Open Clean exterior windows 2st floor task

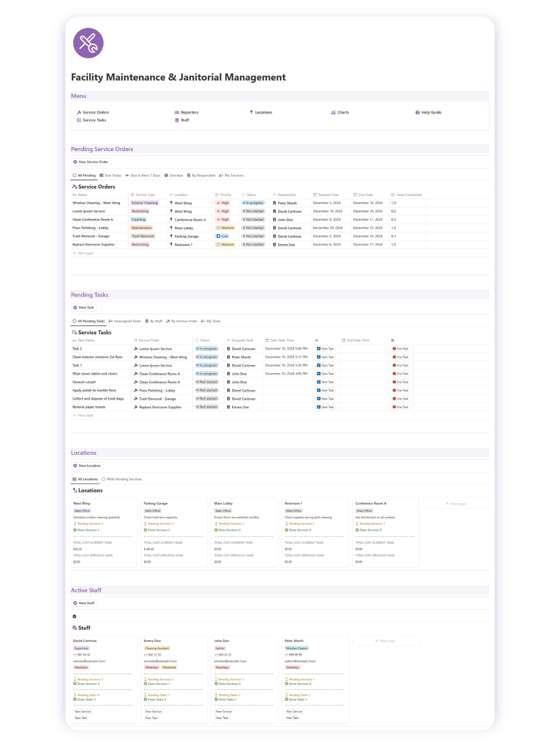98,357
